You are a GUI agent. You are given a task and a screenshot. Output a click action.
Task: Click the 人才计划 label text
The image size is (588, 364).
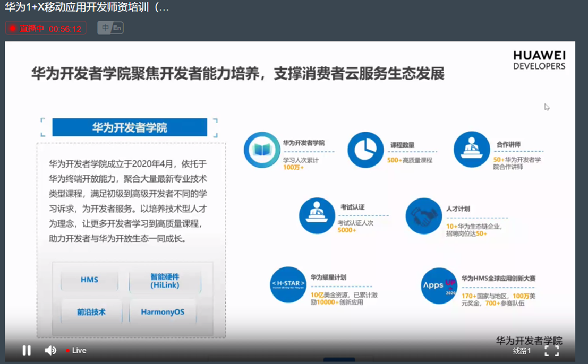(458, 209)
